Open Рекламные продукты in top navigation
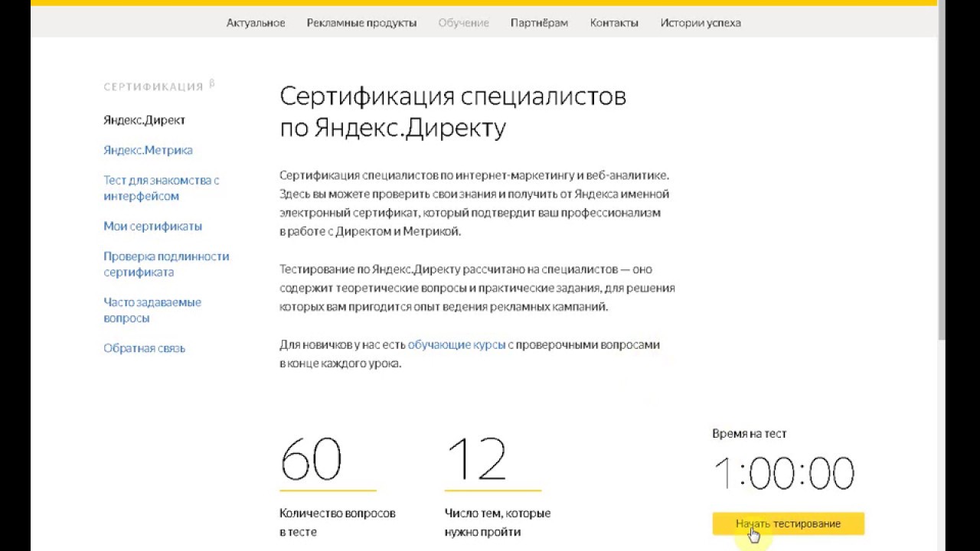 [x=361, y=23]
